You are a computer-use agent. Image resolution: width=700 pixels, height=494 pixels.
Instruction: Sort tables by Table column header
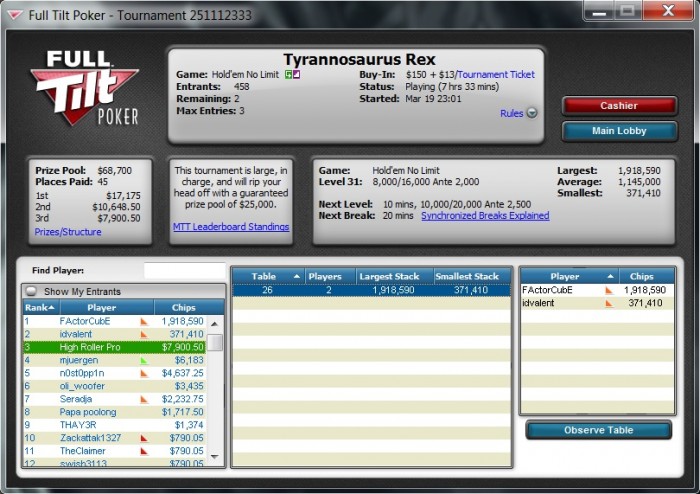(x=268, y=276)
